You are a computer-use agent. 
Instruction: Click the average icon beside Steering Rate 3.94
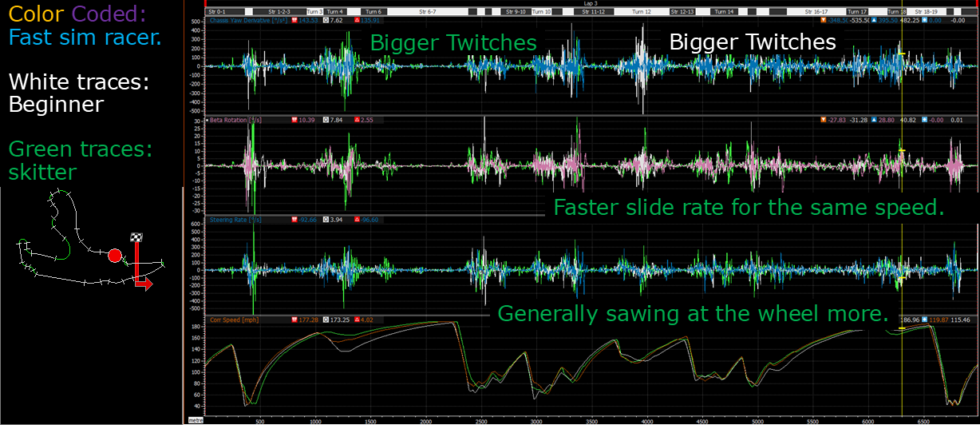(326, 220)
